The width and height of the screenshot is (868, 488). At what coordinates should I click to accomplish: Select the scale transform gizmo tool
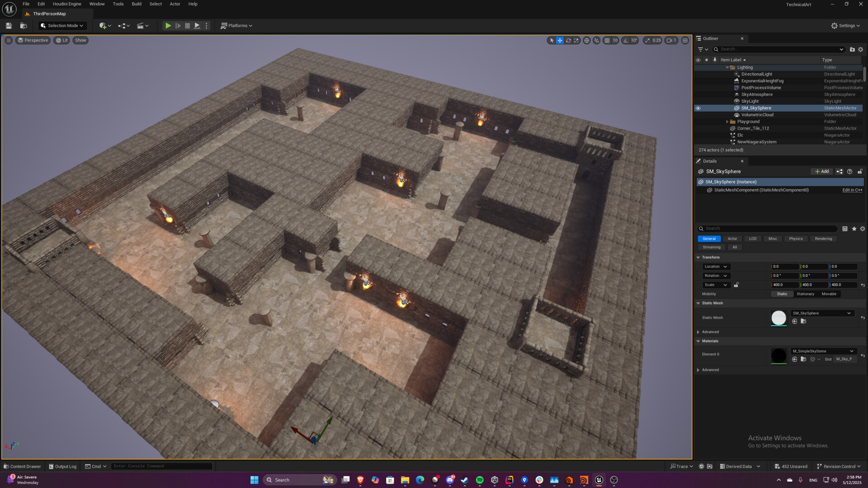tap(576, 40)
